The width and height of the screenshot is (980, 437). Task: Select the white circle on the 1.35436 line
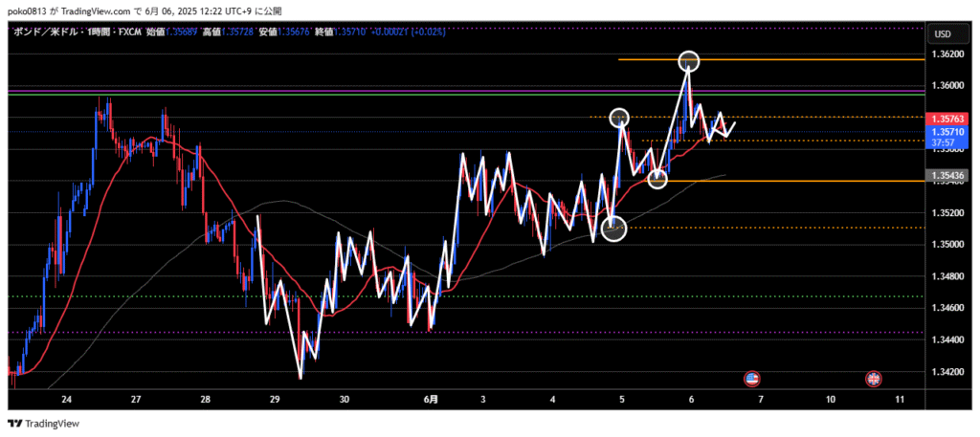[x=657, y=179]
